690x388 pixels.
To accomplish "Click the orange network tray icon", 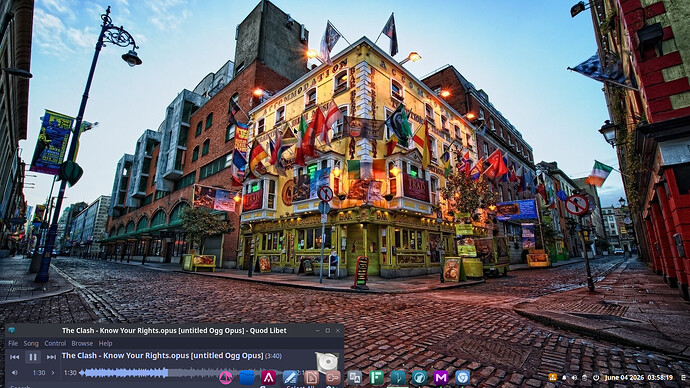I will [553, 377].
